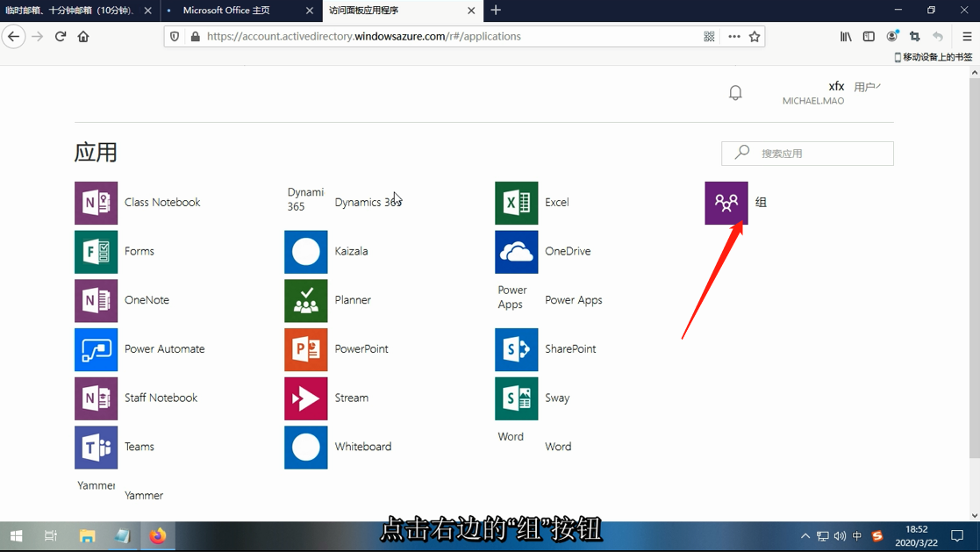Open the QR code icon in address bar
The width and height of the screenshot is (980, 552).
tap(709, 36)
